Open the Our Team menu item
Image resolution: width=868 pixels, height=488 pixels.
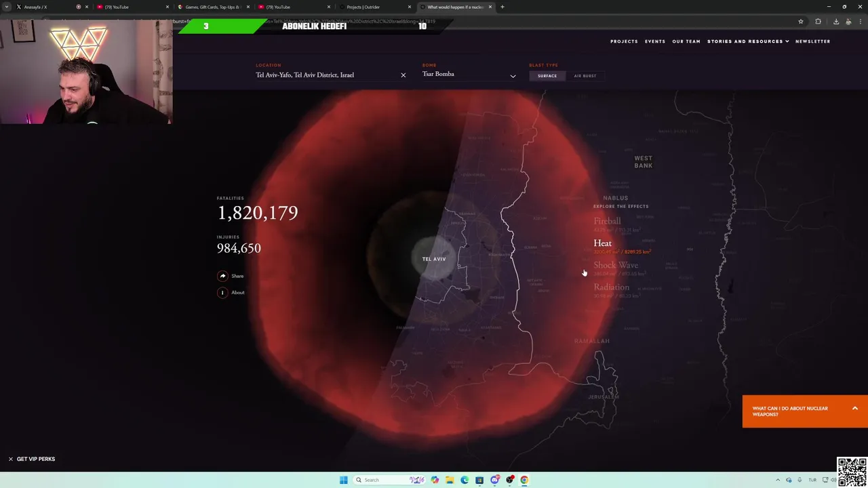click(x=686, y=41)
